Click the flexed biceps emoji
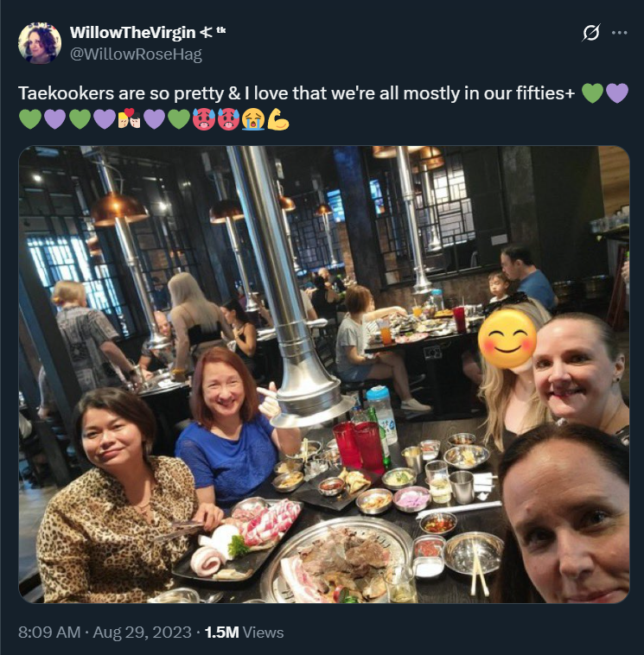The height and width of the screenshot is (655, 644). [277, 119]
